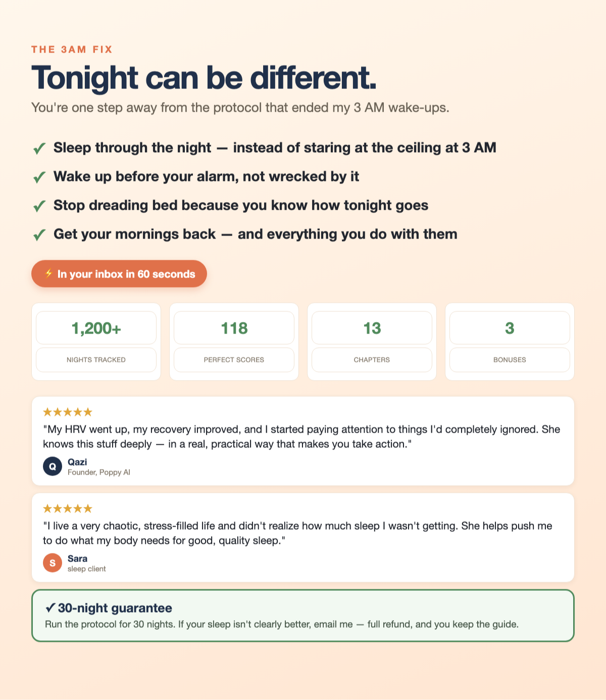Click the 'PERFECT SCORES' label
The width and height of the screenshot is (606, 700).
coord(234,360)
